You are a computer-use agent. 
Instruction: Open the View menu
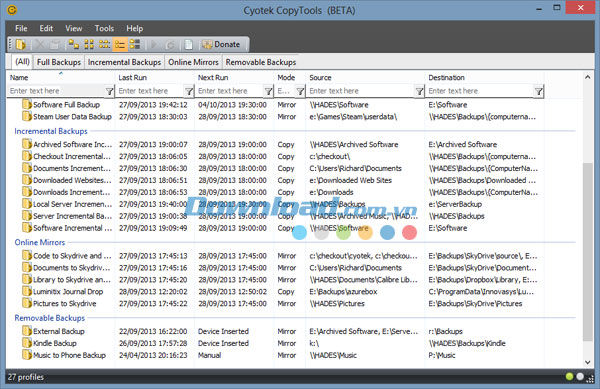click(73, 28)
